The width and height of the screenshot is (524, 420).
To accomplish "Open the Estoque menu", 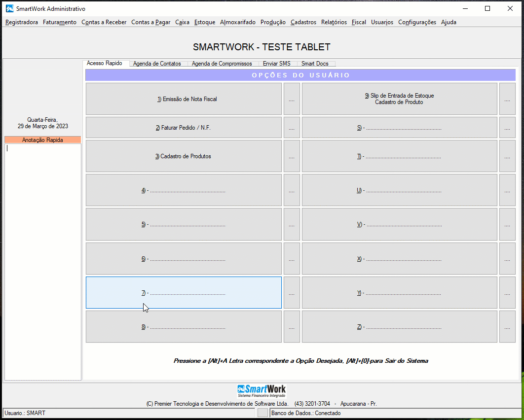I will click(205, 22).
